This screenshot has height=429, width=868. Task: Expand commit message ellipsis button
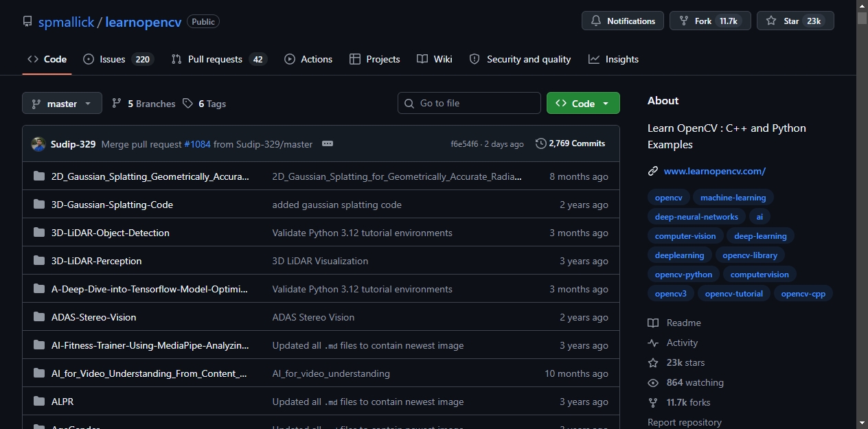[328, 143]
